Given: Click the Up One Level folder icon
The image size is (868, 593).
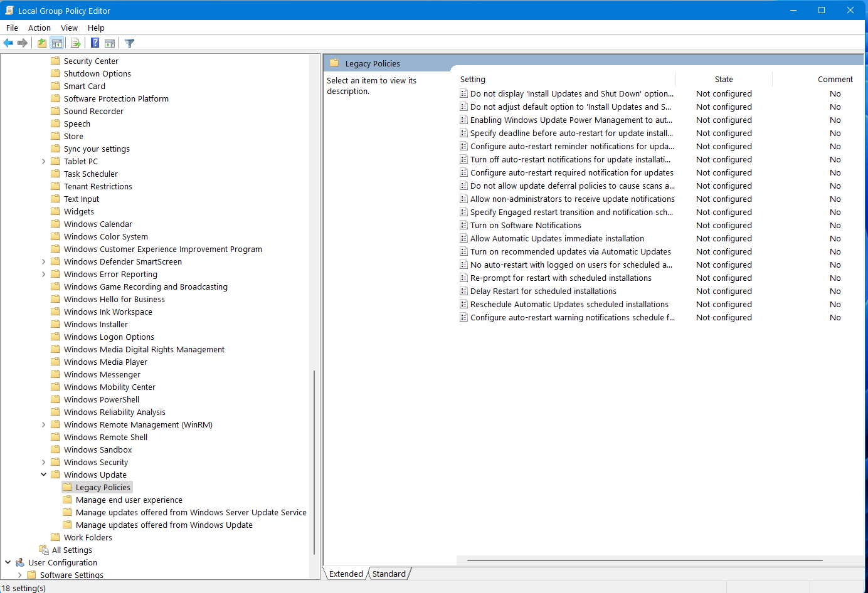Looking at the screenshot, I should point(41,43).
